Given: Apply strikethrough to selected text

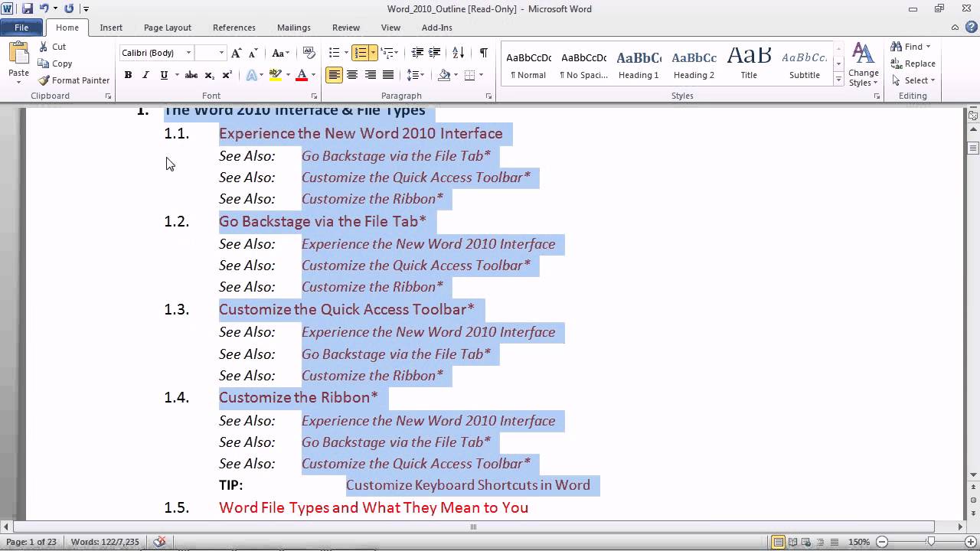Looking at the screenshot, I should [191, 75].
